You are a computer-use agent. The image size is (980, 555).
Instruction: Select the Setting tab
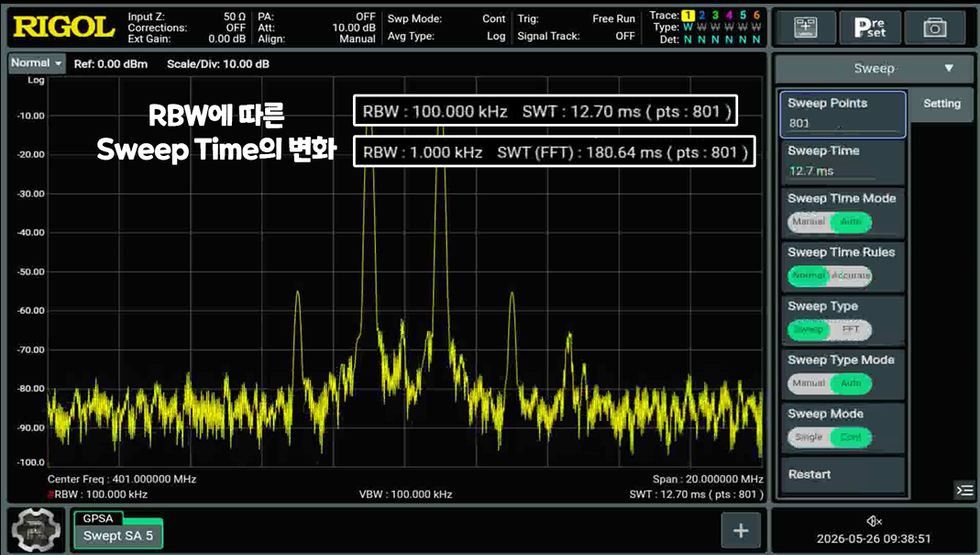coord(941,104)
